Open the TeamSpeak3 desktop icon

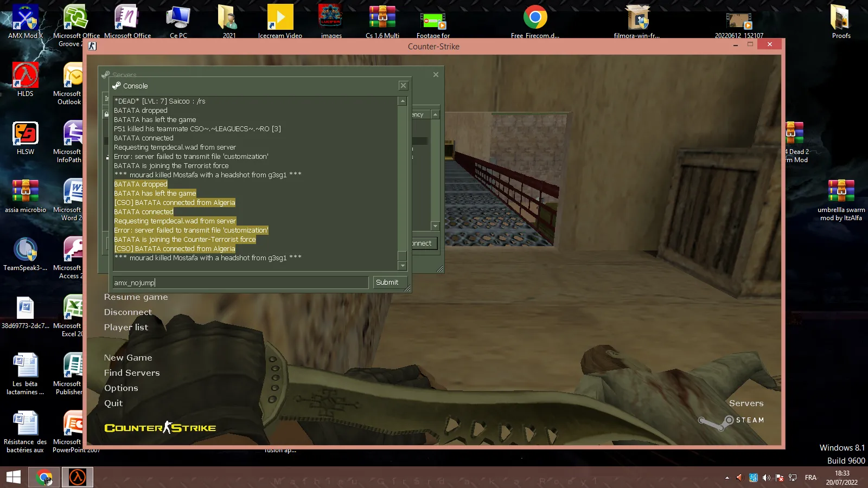pyautogui.click(x=25, y=254)
